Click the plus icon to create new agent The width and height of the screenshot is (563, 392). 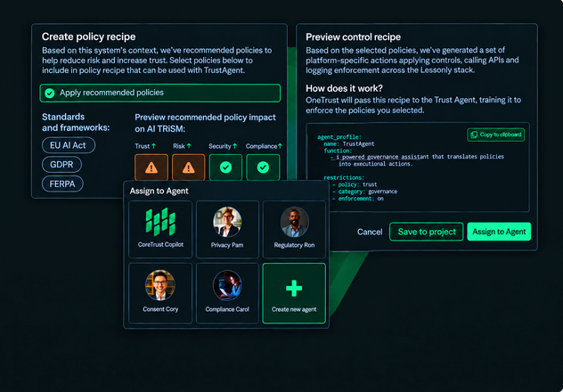[x=294, y=289]
